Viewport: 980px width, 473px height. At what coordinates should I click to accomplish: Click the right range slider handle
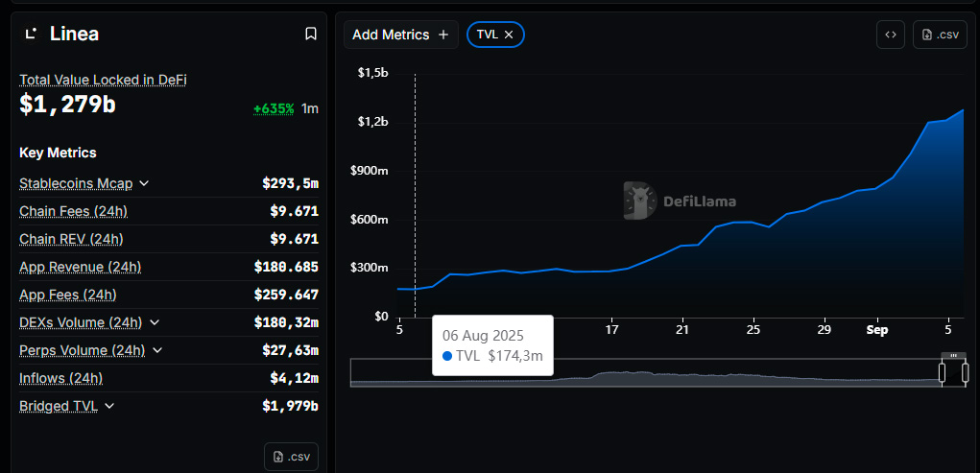coord(965,373)
